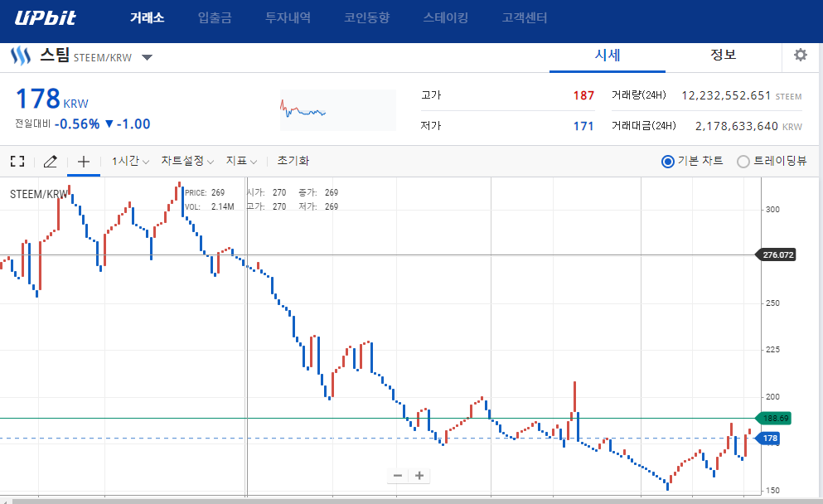Select the pencil drawing tool
Screen dimensions: 823x504
50,161
